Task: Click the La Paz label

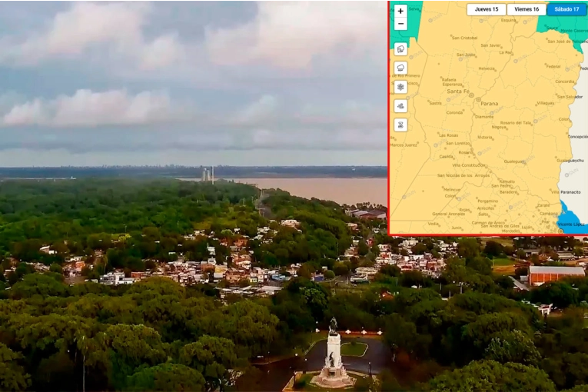Action: click(505, 52)
